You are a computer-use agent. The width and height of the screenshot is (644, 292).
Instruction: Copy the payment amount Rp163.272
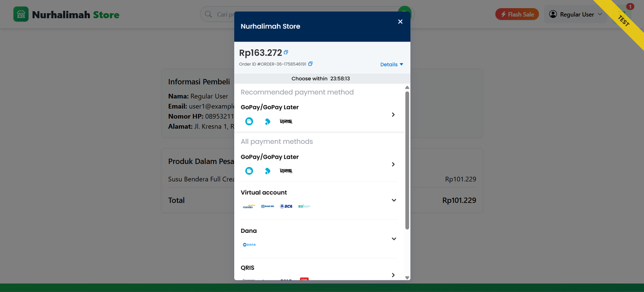(x=286, y=52)
